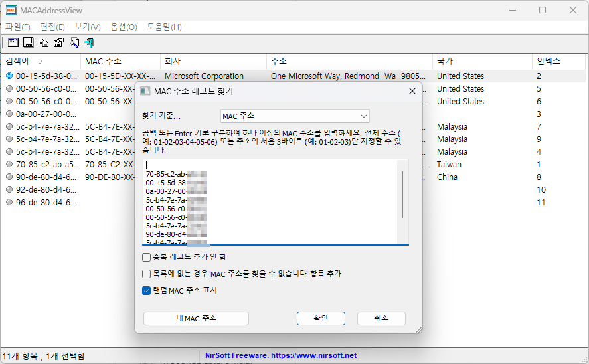This screenshot has width=589, height=364.
Task: Close the MAC 주소 레코드 찾기 dialog
Action: [412, 91]
